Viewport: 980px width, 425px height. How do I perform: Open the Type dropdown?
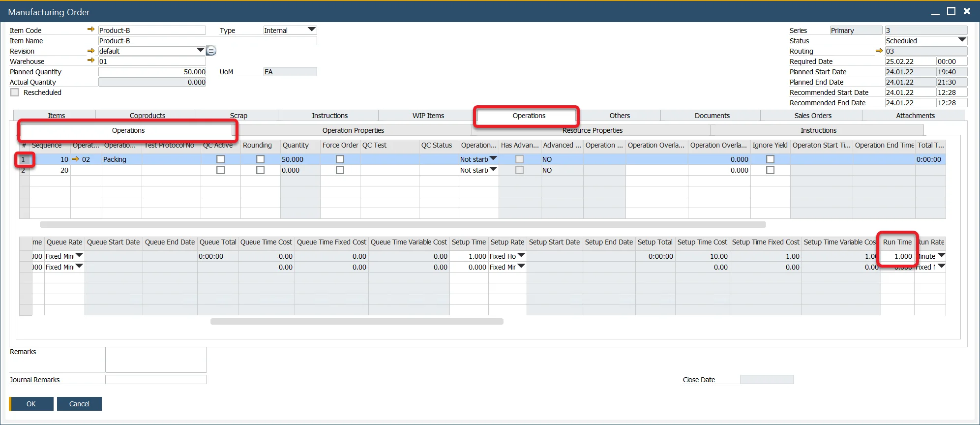click(311, 30)
